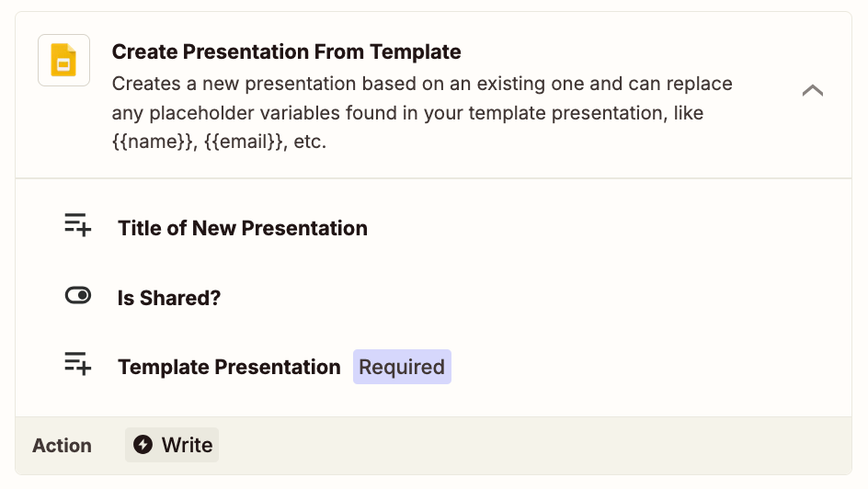Click the toggle icon beside Is Shared?

78,295
